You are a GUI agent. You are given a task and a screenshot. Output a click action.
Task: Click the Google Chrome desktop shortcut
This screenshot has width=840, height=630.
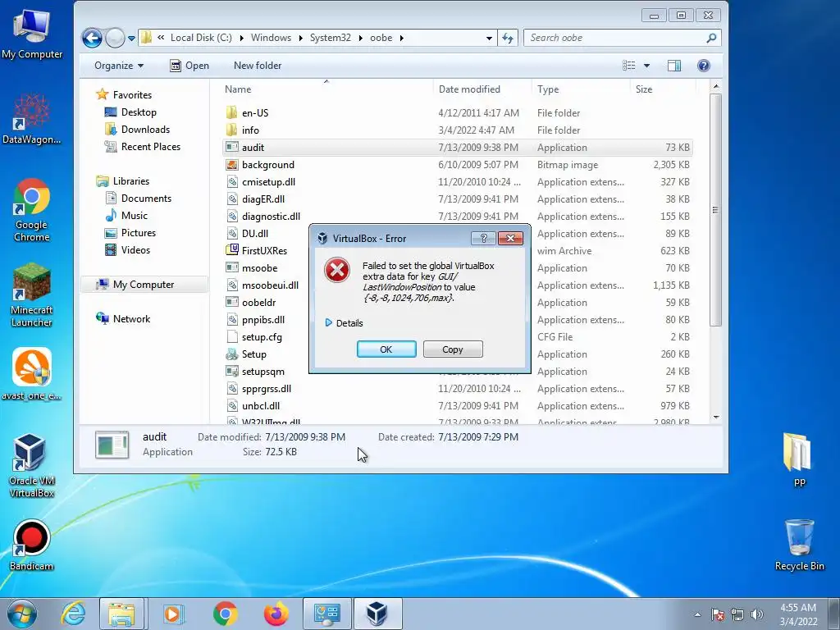coord(32,209)
